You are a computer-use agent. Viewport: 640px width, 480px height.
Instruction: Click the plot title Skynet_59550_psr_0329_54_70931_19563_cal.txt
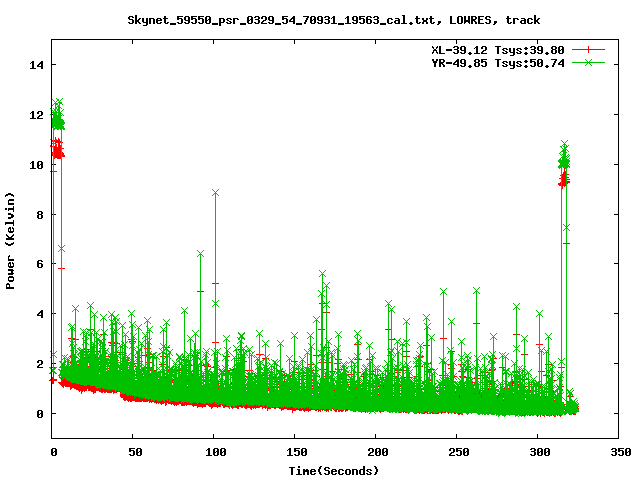tap(281, 20)
